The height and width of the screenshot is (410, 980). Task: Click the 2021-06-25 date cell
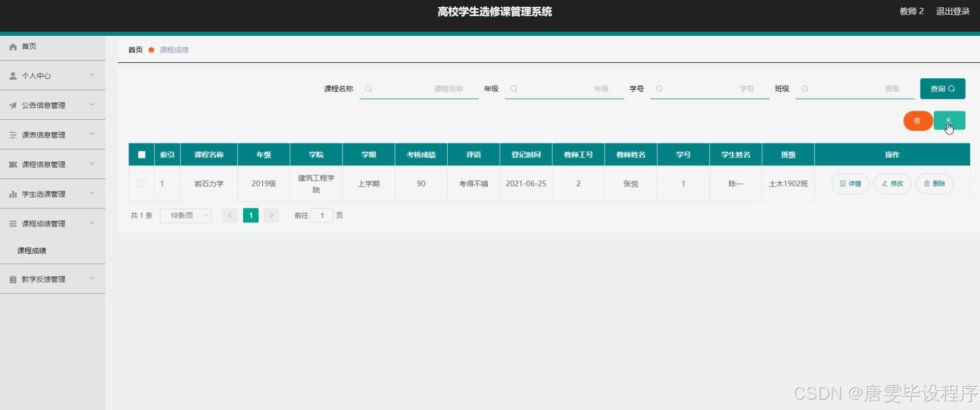526,183
